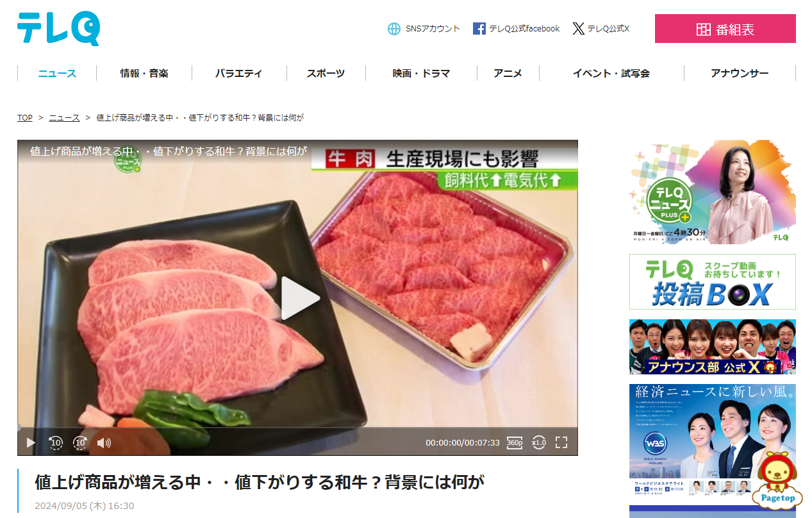Rewind the video 10 seconds
This screenshot has width=812, height=518.
click(56, 442)
